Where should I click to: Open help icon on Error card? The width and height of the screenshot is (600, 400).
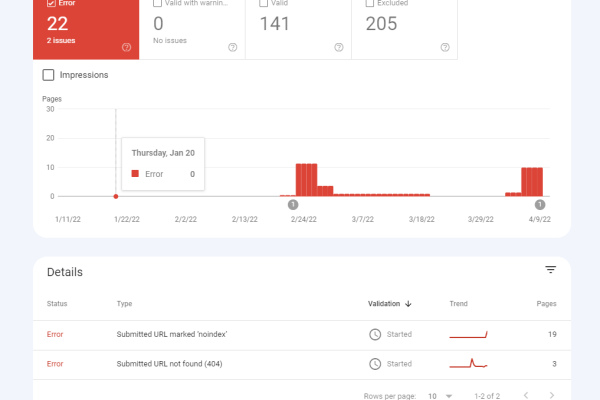[x=126, y=47]
